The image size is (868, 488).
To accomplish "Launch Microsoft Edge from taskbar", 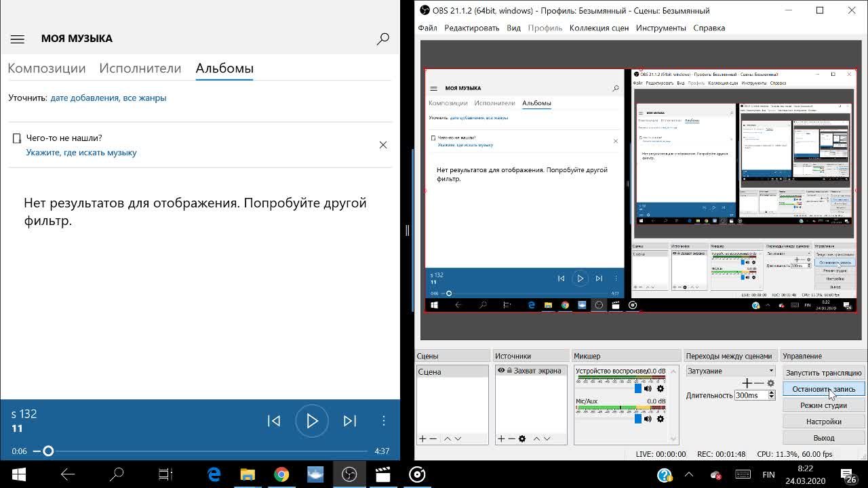I will [214, 474].
